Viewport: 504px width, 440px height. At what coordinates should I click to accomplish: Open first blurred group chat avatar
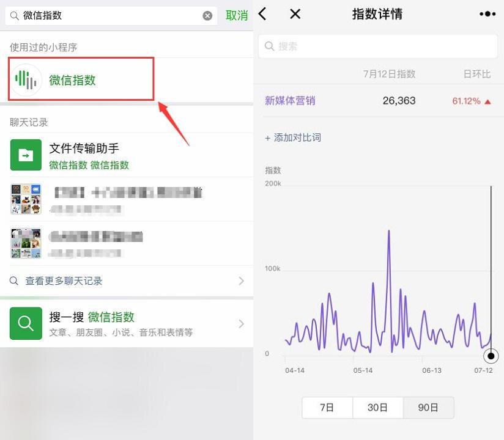click(26, 199)
